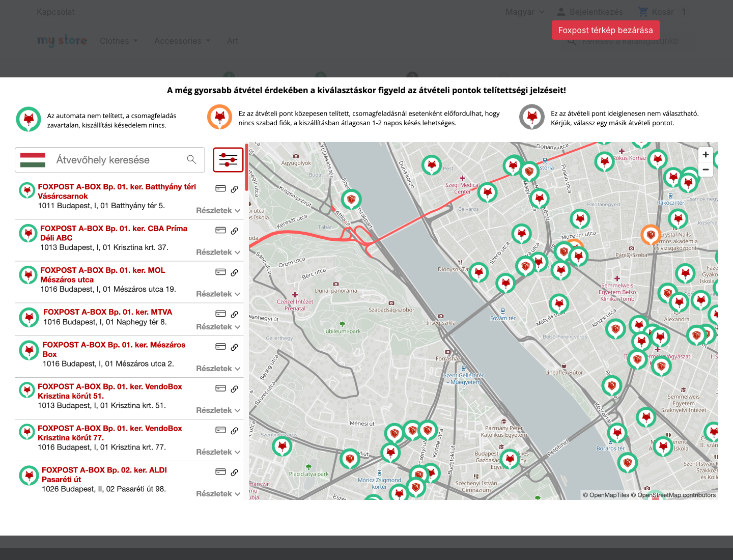Expand Részletek for Mészáros Box
This screenshot has width=733, height=560.
[x=218, y=369]
